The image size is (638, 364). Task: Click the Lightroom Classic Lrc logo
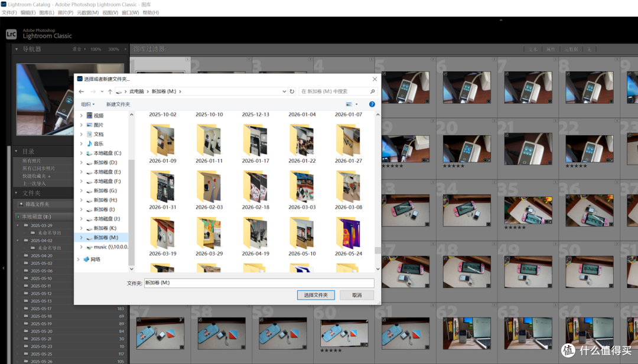pyautogui.click(x=11, y=34)
